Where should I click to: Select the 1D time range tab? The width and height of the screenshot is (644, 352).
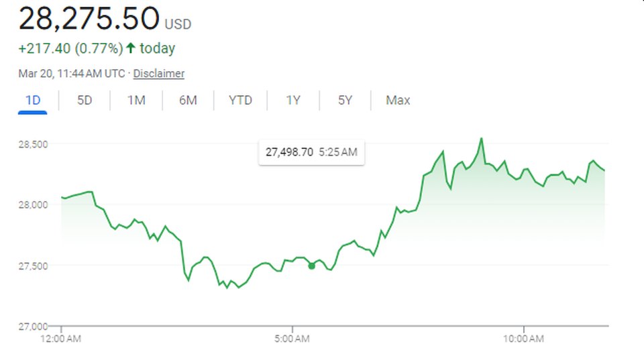click(x=33, y=101)
